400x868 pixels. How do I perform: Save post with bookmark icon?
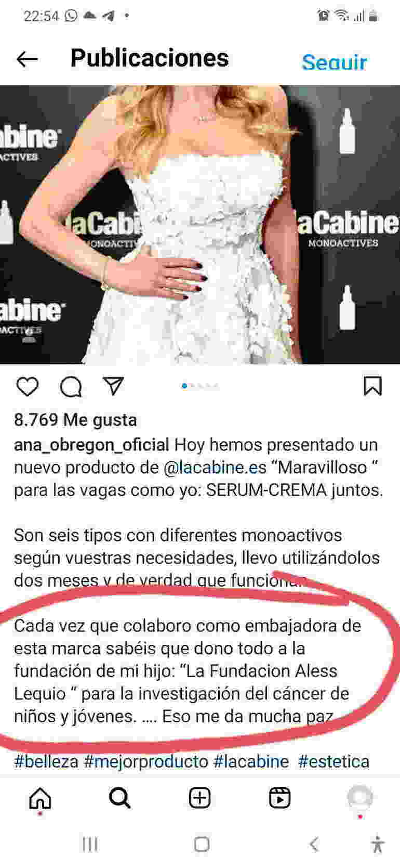[372, 386]
